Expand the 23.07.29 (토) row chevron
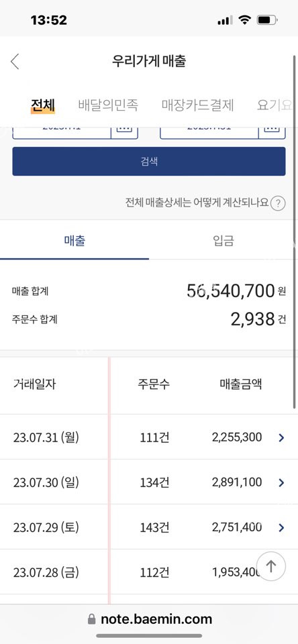The width and height of the screenshot is (298, 644). [281, 528]
